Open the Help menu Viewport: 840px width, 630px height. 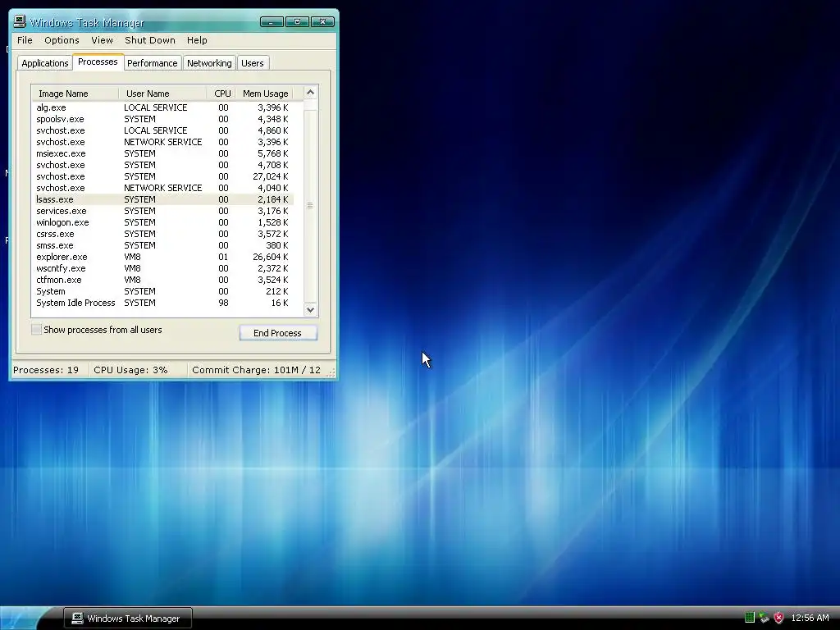197,40
